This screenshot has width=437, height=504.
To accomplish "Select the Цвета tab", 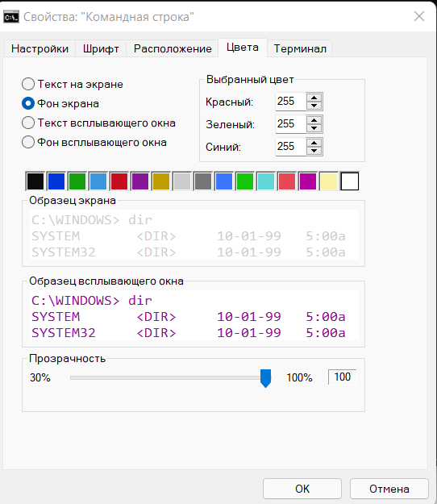I will click(243, 48).
